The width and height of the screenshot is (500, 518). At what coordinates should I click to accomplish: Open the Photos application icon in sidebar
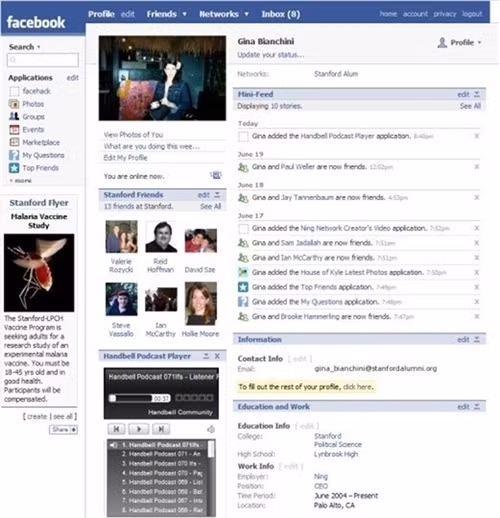[x=14, y=104]
